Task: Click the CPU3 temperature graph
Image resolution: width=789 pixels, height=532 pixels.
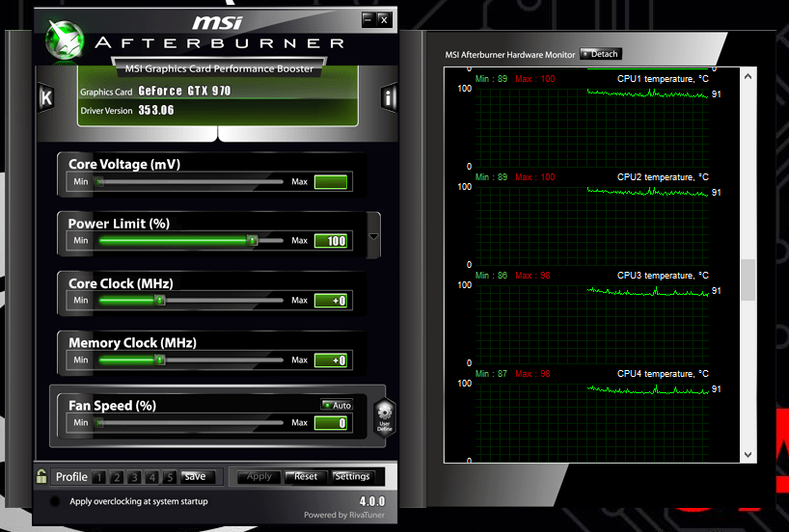Action: point(592,325)
